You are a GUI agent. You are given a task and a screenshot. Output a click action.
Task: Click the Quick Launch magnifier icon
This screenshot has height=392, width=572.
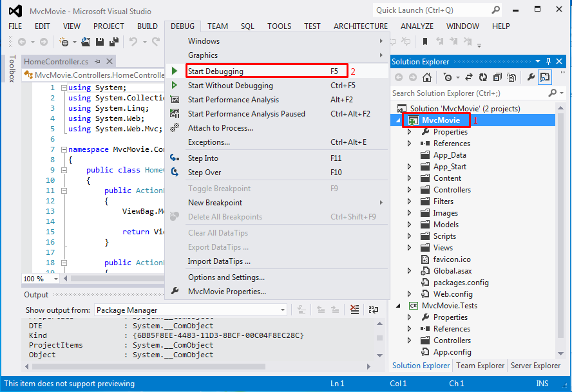click(x=495, y=10)
